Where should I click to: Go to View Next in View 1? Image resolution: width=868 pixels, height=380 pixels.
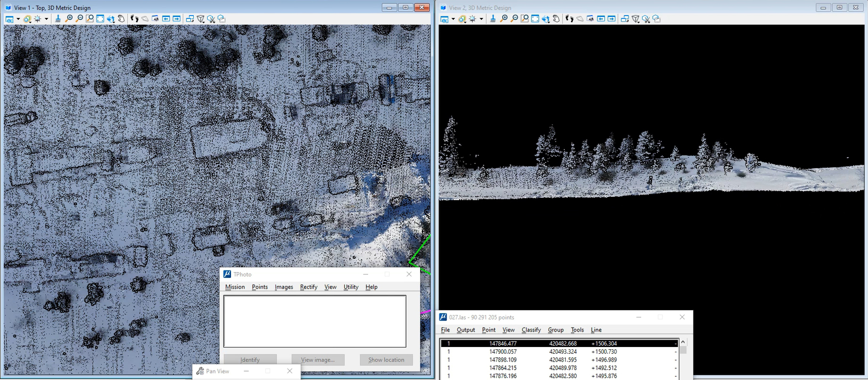176,19
